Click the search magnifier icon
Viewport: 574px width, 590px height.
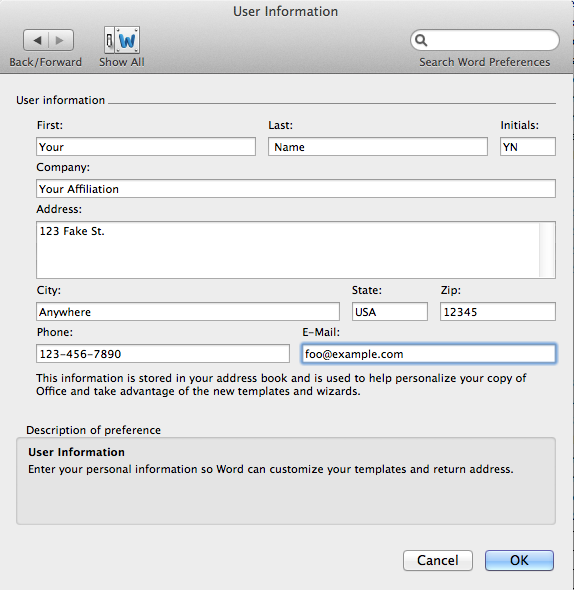[421, 40]
